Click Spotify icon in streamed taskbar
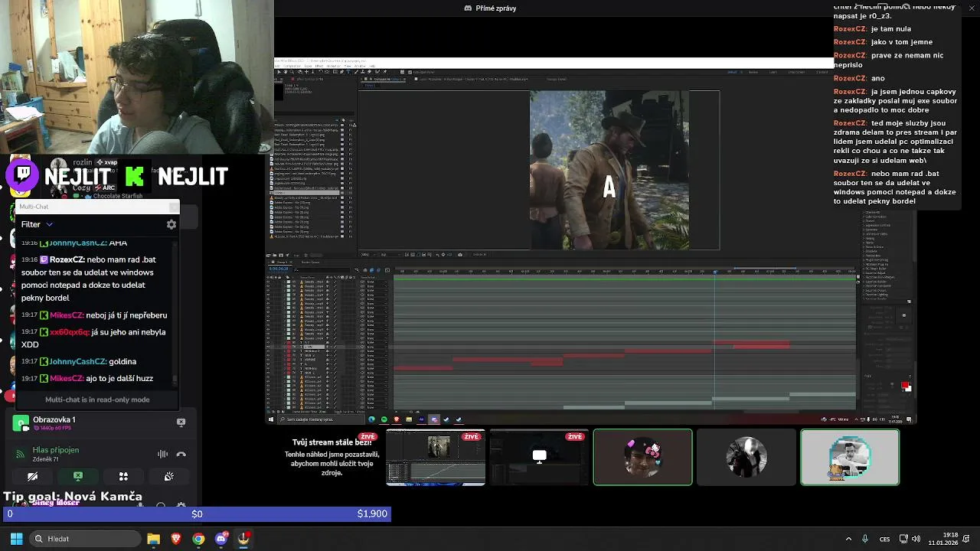 pos(384,419)
